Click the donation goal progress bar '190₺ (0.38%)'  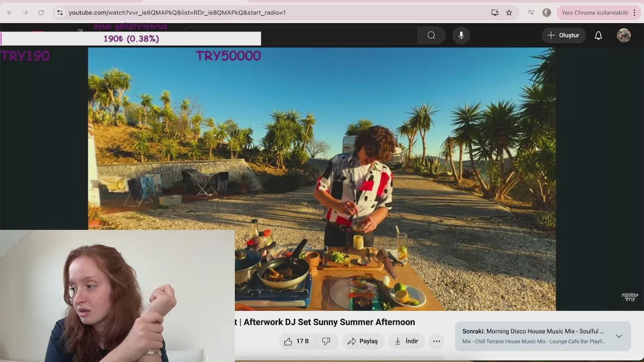pos(131,39)
